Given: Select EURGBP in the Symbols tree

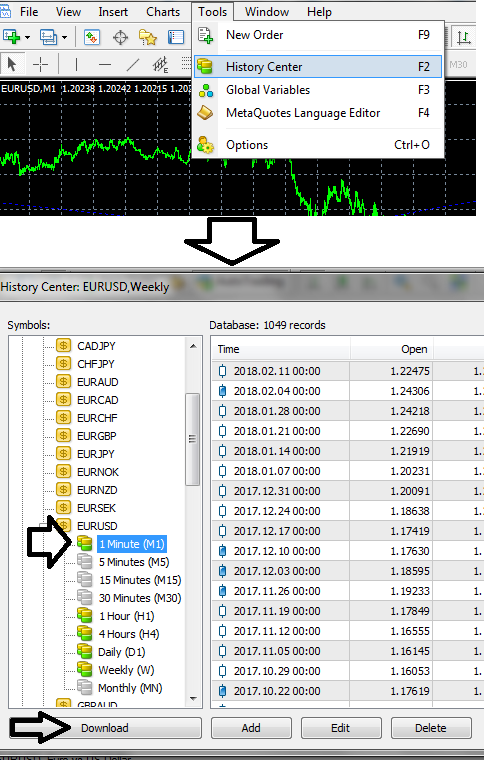Looking at the screenshot, I should click(96, 436).
